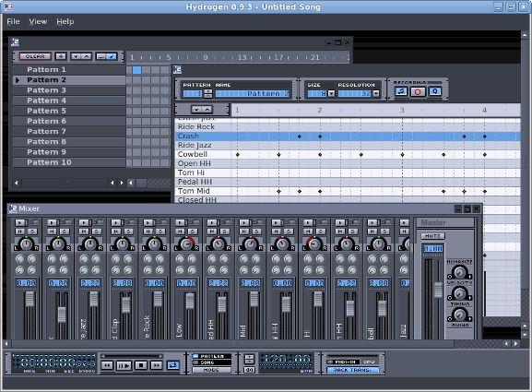This screenshot has width=532, height=392.
Task: Move instrument down in pattern editor
Action: [196, 109]
